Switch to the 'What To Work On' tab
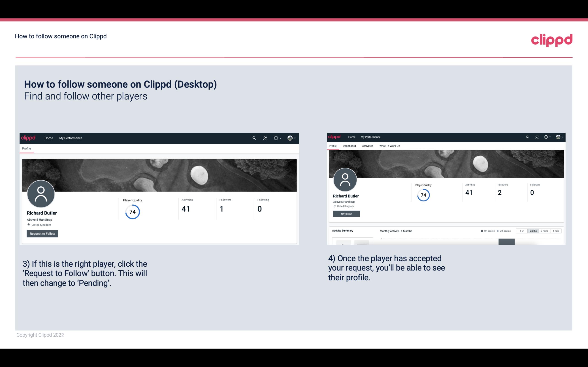 tap(389, 146)
